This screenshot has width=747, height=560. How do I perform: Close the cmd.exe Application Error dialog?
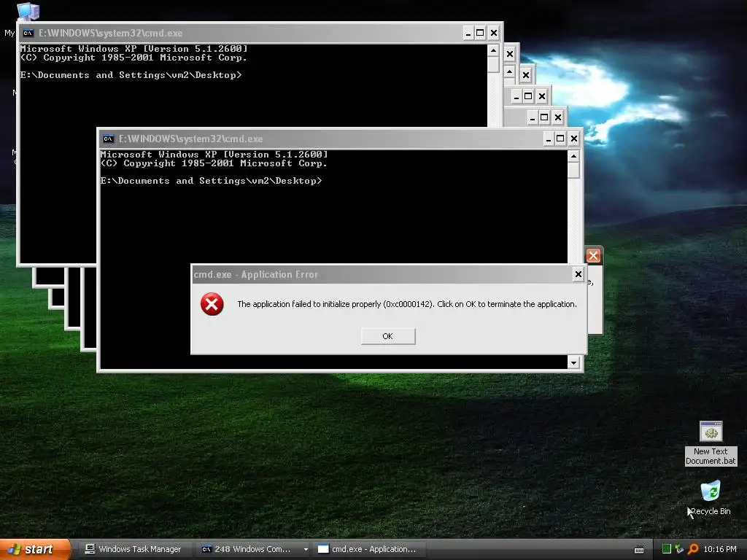(x=578, y=274)
